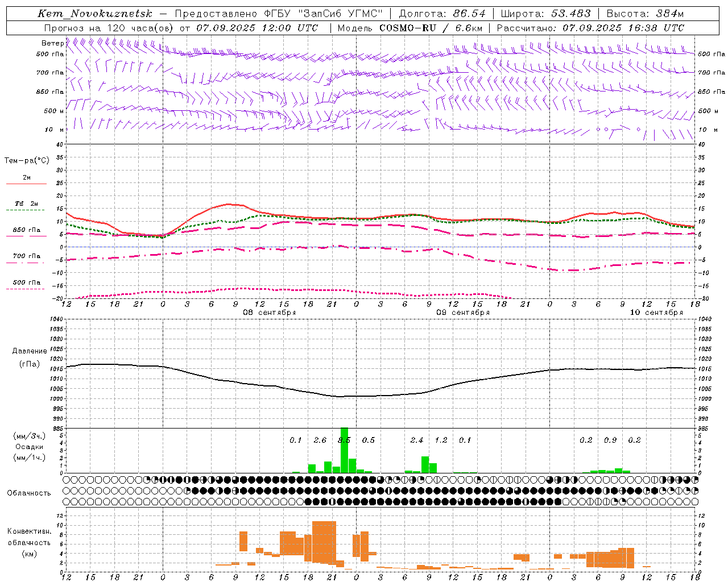Click the (мм/1ч.) unit label

[x=30, y=458]
